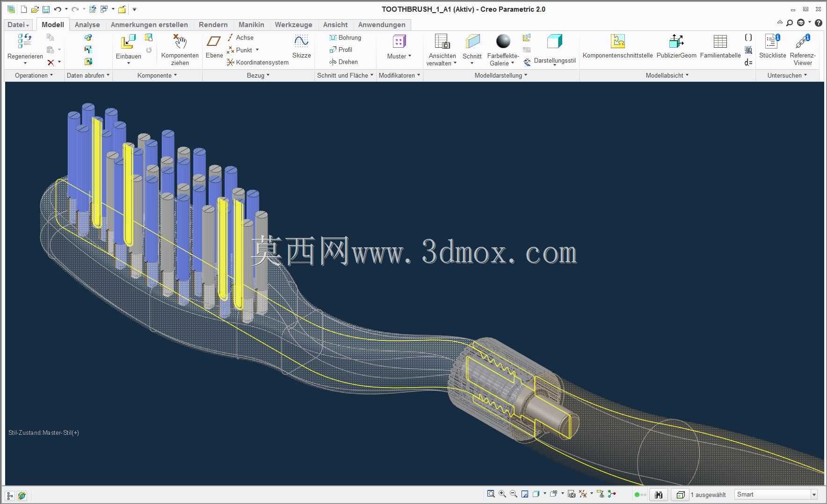Toggle the model tree display icon
This screenshot has width=827, height=504.
click(x=10, y=496)
